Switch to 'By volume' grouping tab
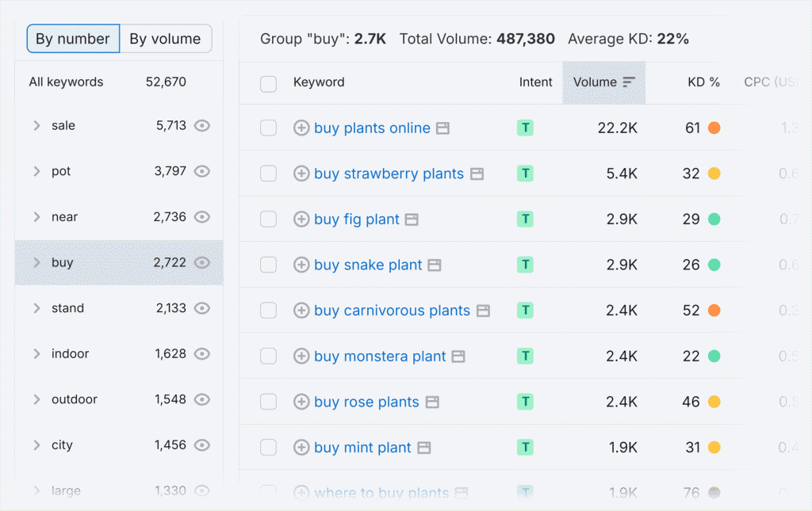The height and width of the screenshot is (511, 812). point(166,39)
